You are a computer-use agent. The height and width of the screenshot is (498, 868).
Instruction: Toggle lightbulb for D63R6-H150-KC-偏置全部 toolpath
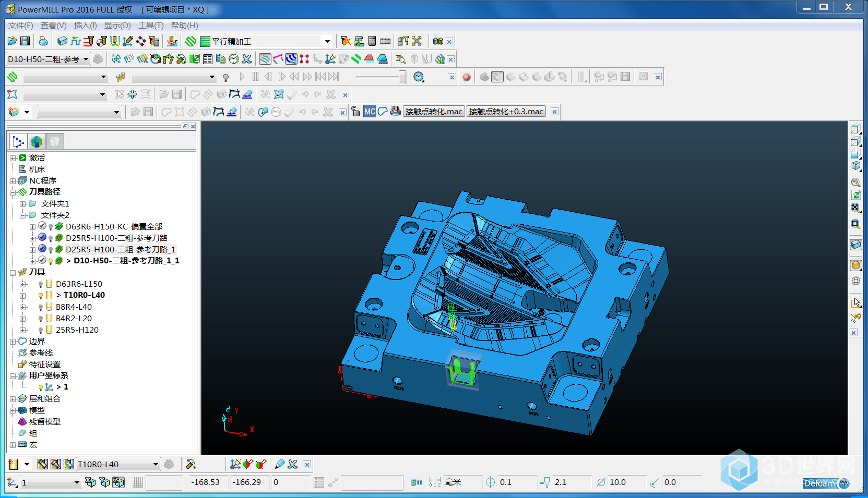(x=51, y=227)
